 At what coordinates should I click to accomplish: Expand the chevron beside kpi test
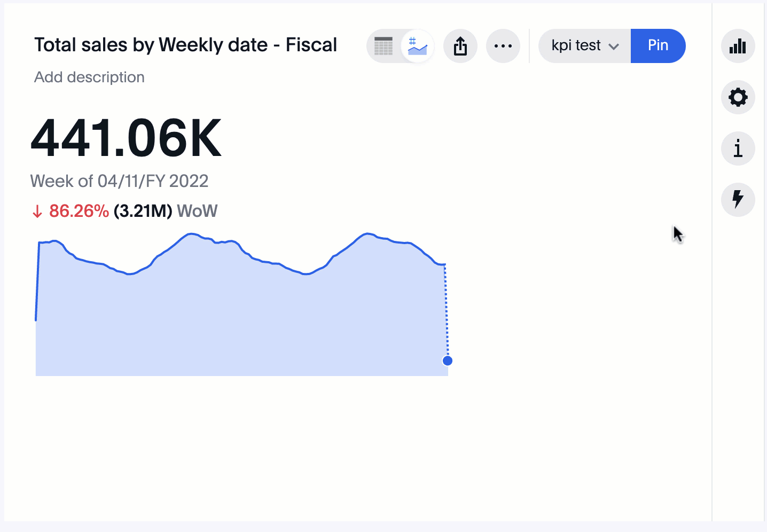pyautogui.click(x=614, y=46)
